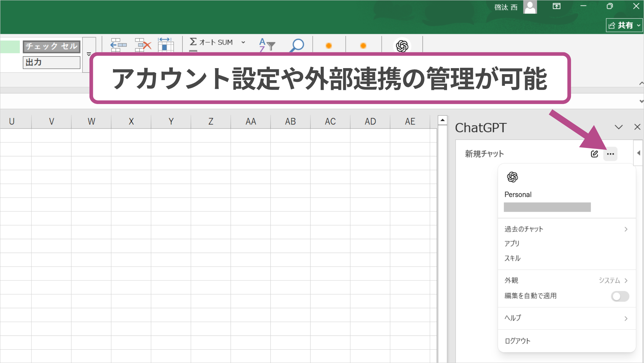Image resolution: width=644 pixels, height=363 pixels.
Task: Click the Insert cells icon
Action: click(118, 45)
